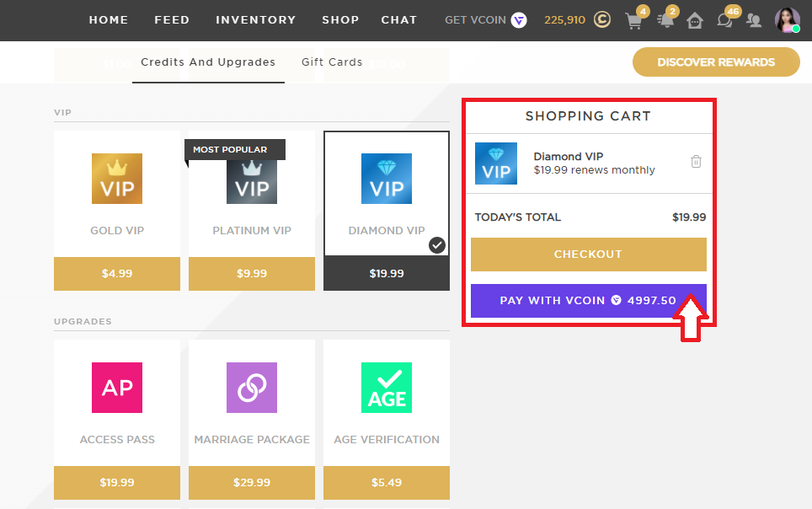The height and width of the screenshot is (509, 812).
Task: Click the Diamond VIP cart thumbnail expander
Action: click(496, 163)
